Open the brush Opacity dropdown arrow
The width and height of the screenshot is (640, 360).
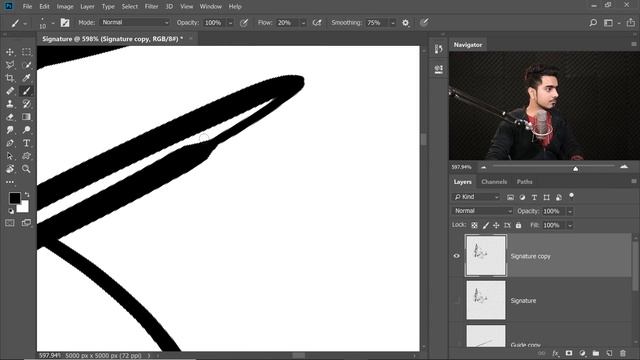[230, 23]
